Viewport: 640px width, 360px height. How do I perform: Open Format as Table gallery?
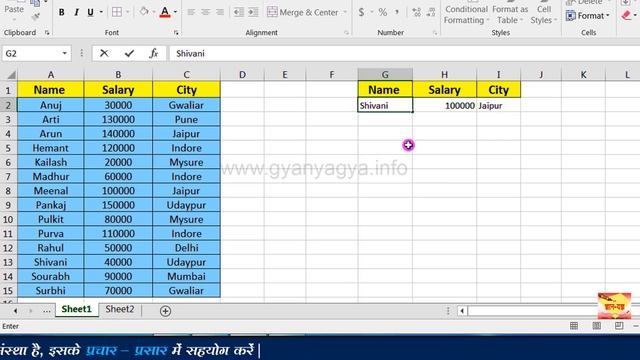coord(510,14)
